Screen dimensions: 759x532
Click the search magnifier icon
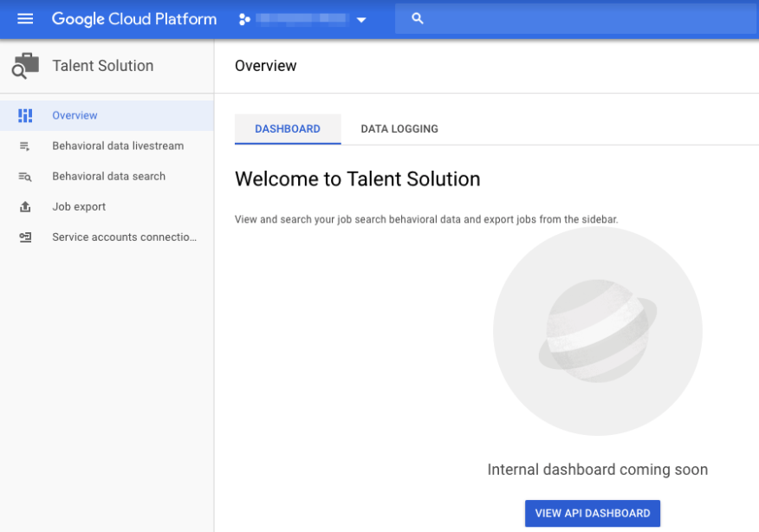418,18
